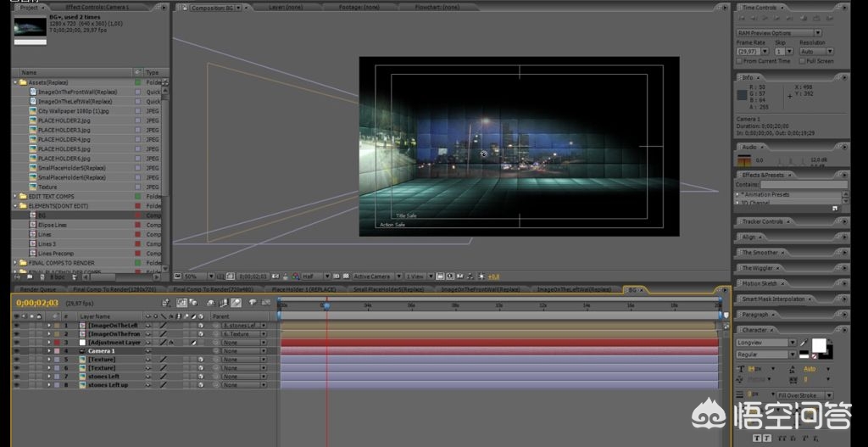Screen dimensions: 868x447
Task: Click the fill color swatch in Character panel
Action: tap(819, 344)
